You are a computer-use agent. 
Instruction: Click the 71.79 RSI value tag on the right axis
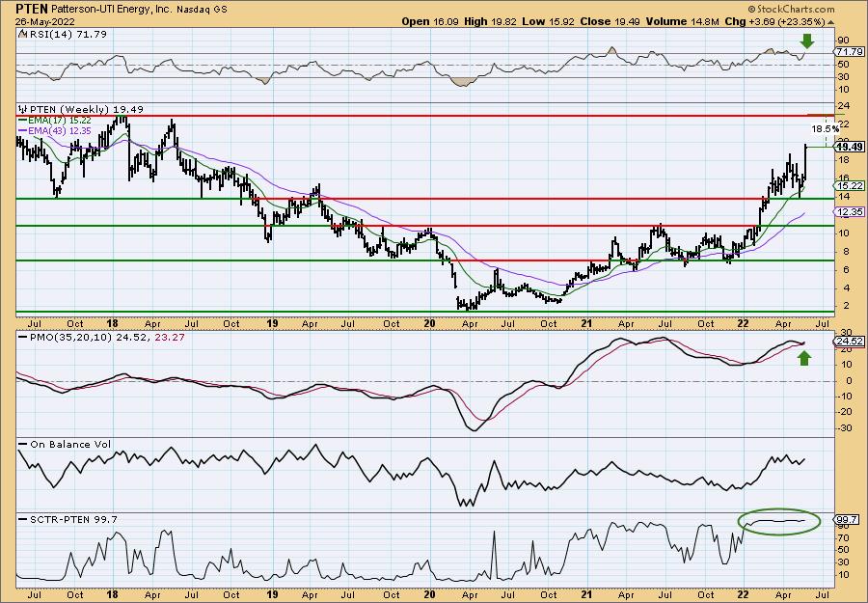pos(849,51)
